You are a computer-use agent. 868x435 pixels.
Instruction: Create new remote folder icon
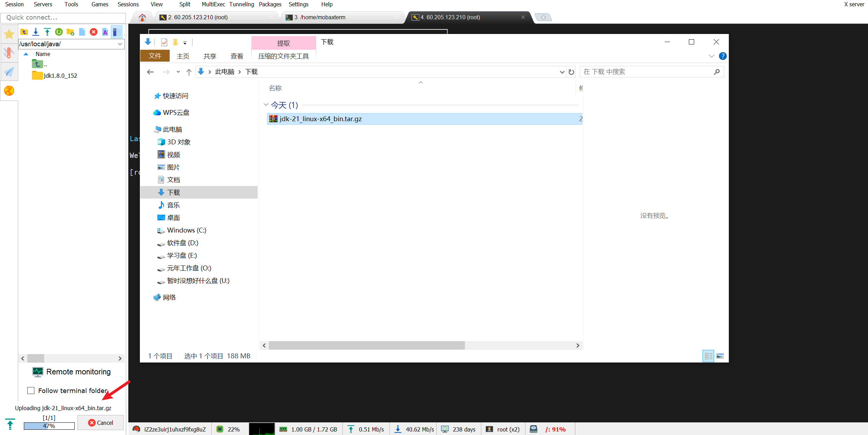point(70,32)
